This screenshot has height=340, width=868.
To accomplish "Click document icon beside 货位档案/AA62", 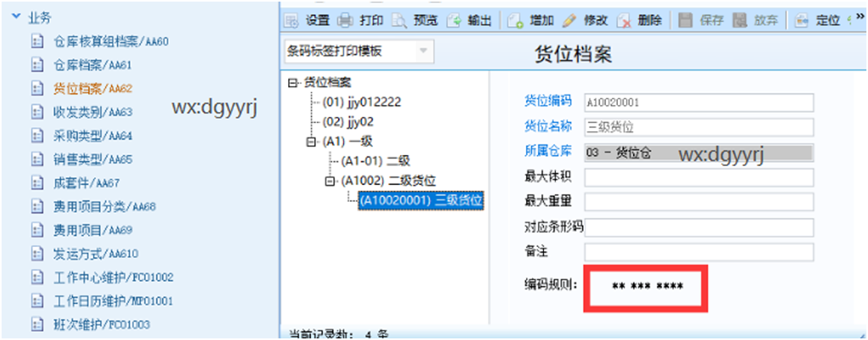I will tap(37, 88).
